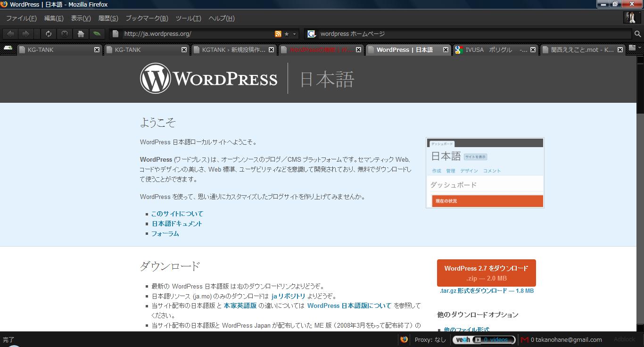
Task: Open a new tab with the page icon
Action: (632, 48)
